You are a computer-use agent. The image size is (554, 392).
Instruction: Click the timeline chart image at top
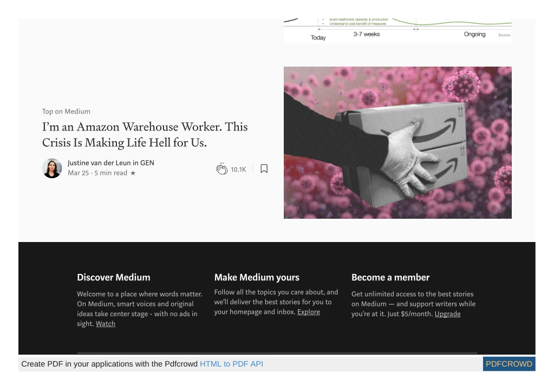(x=397, y=31)
